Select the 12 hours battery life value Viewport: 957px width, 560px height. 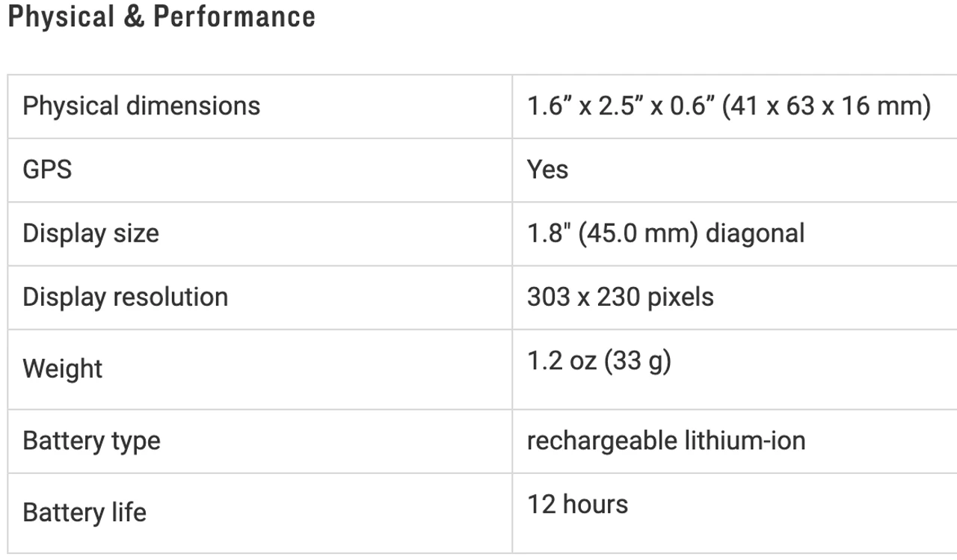pos(577,505)
